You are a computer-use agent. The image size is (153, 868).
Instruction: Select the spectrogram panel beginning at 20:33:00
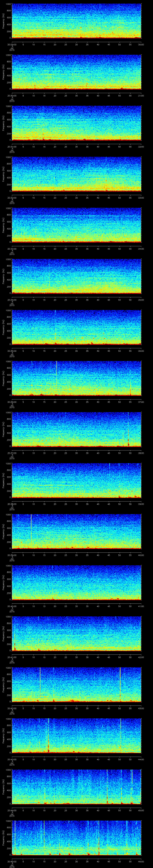click(76, 225)
